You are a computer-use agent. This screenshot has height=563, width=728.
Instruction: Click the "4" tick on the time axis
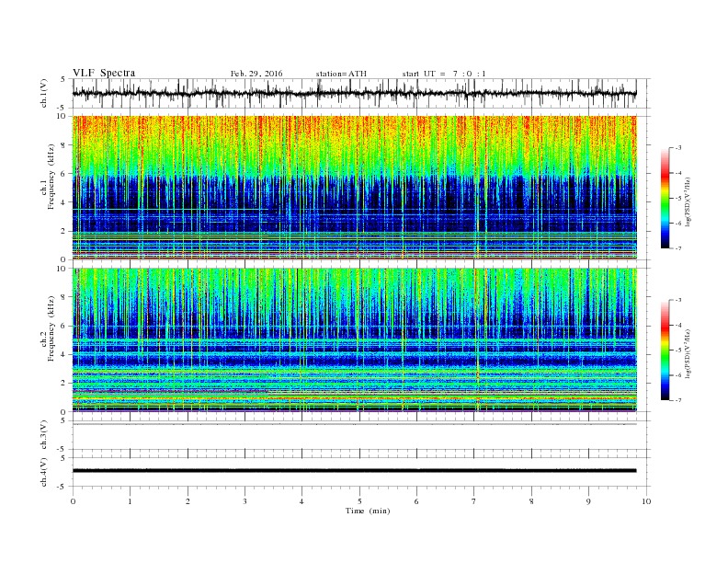coord(301,501)
